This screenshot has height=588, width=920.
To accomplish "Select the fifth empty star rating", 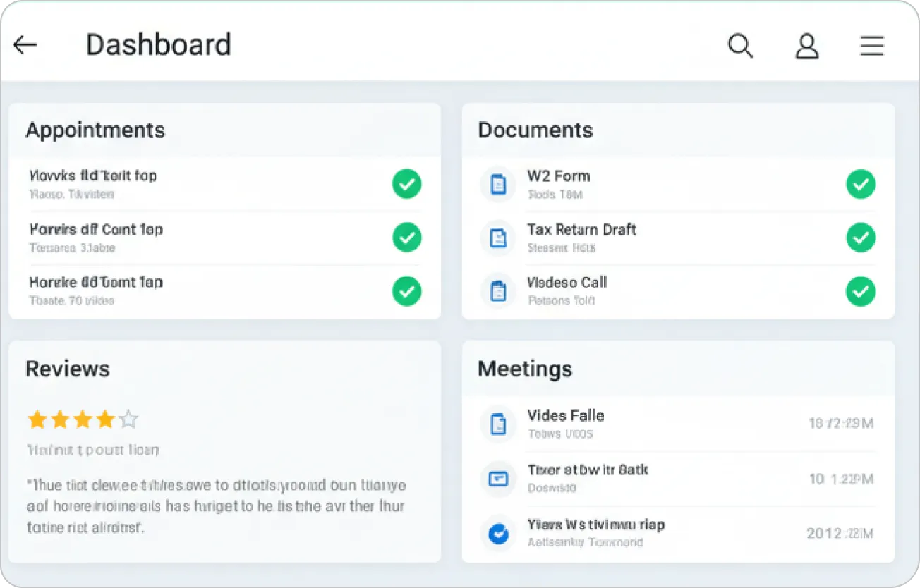I will 128,420.
